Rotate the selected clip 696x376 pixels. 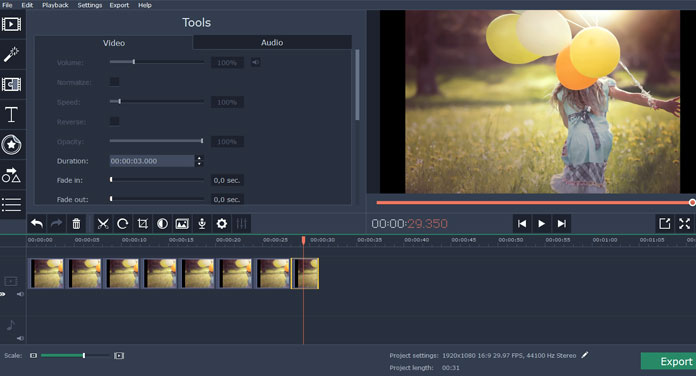pyautogui.click(x=123, y=224)
